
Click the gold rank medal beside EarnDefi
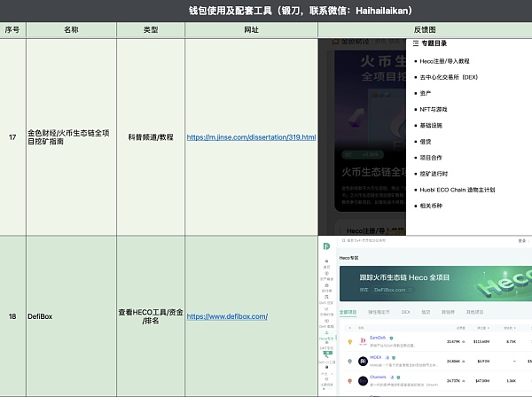(x=349, y=341)
